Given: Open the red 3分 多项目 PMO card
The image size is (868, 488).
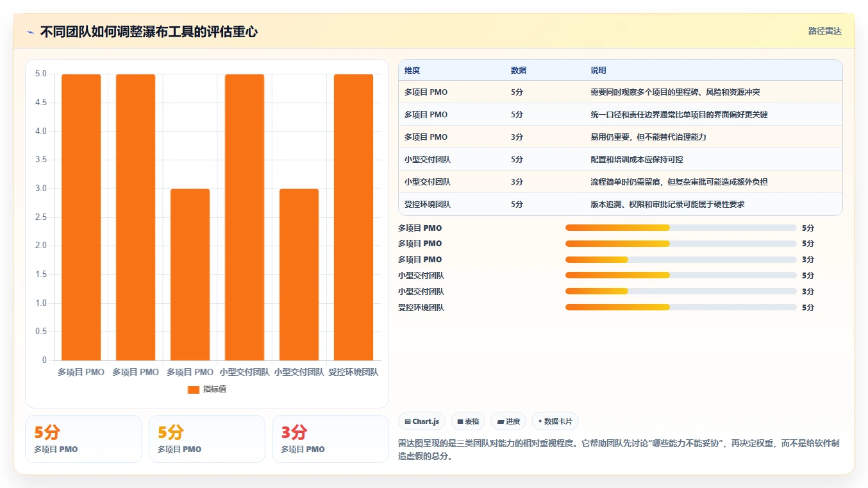Looking at the screenshot, I should coord(330,439).
